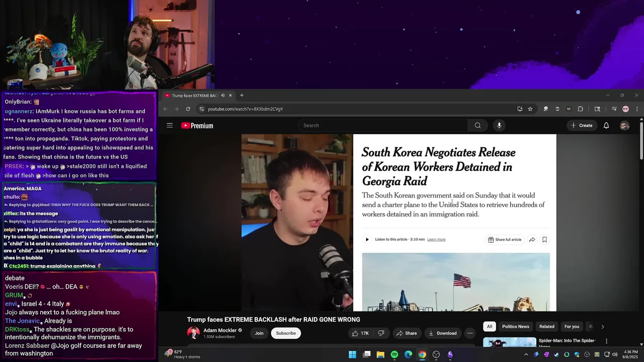Subscribe to Adam Mockler
644x362 pixels.
point(286,333)
